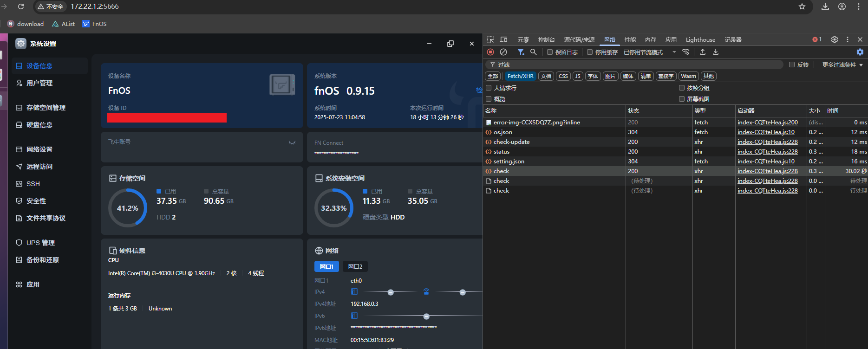The image size is (868, 349).
Task: Switch to 控制台 DevTools tab
Action: click(x=546, y=39)
